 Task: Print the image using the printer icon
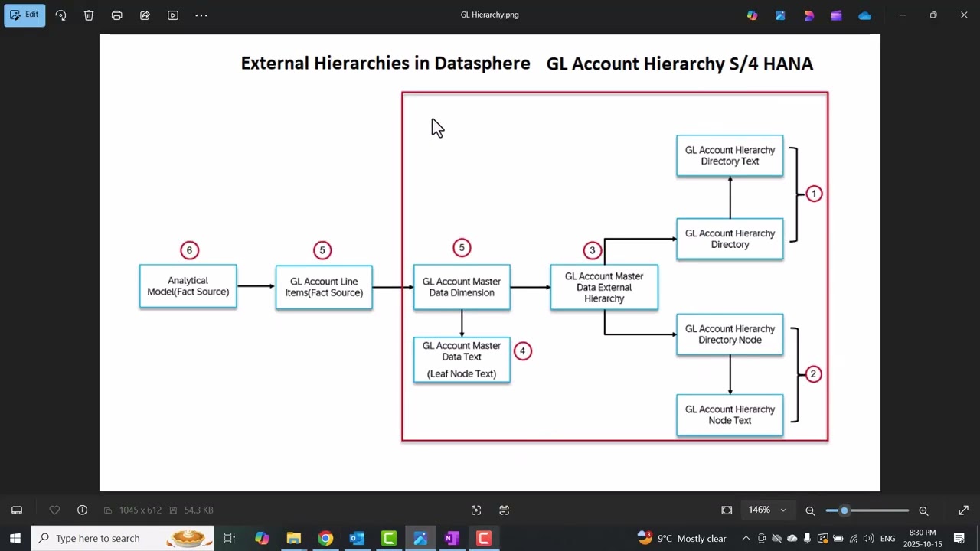click(x=117, y=15)
